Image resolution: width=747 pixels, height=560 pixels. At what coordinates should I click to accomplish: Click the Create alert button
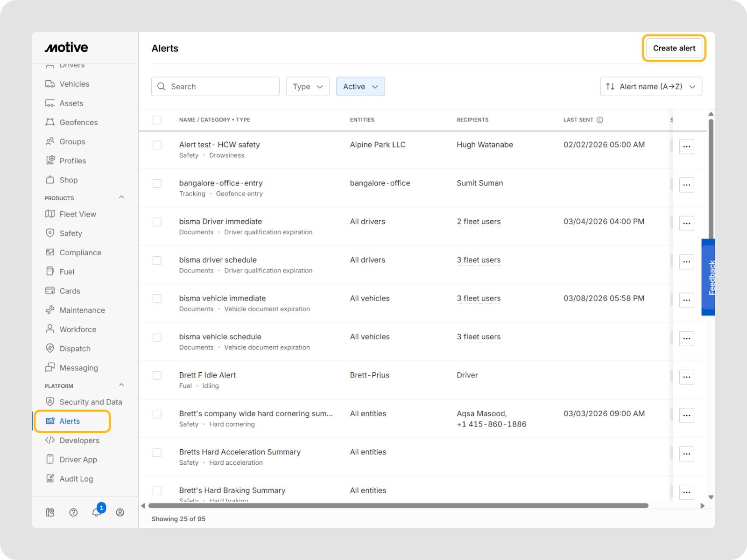(x=674, y=48)
